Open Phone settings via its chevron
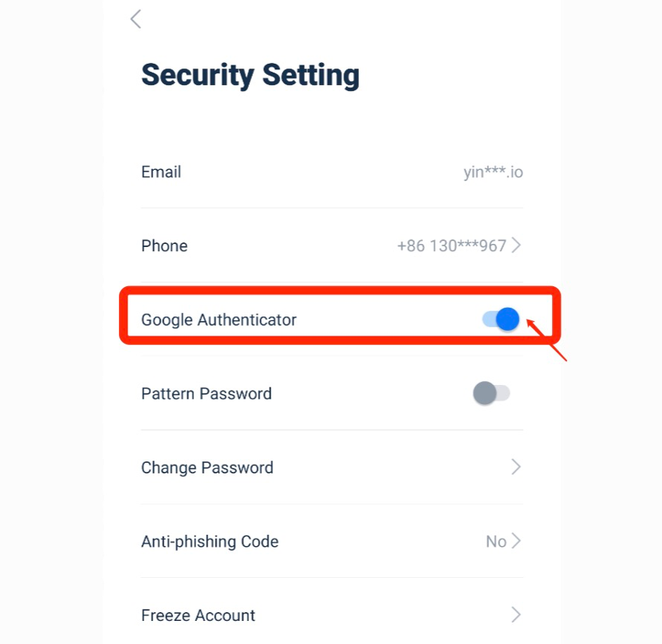This screenshot has width=662, height=644. (516, 245)
